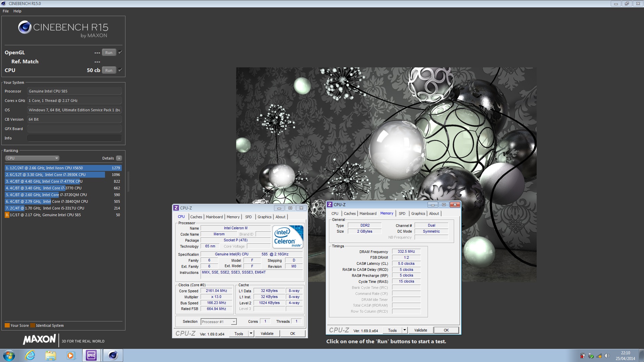Minimize the right CPU-Z window

[433, 205]
